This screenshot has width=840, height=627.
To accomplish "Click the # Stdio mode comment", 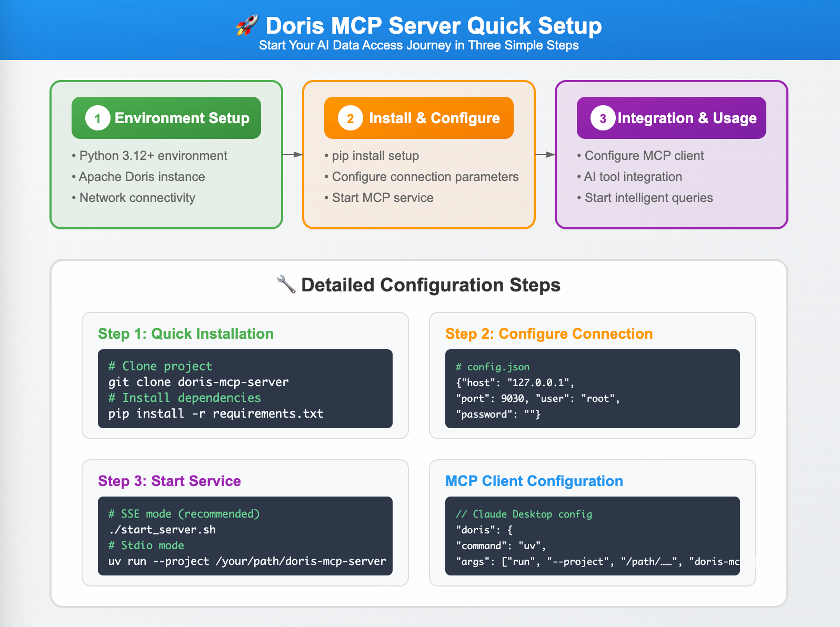I will pyautogui.click(x=146, y=545).
